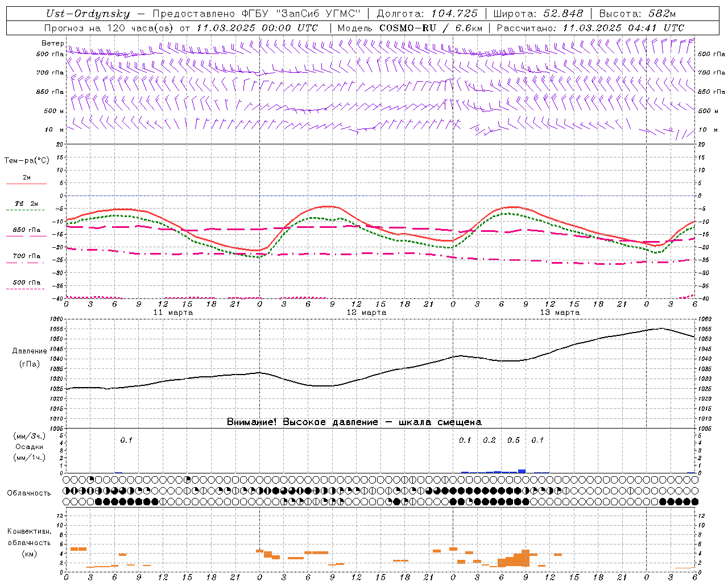Select -40 on the left temperature axis
The width and height of the screenshot is (728, 582).
pos(58,298)
